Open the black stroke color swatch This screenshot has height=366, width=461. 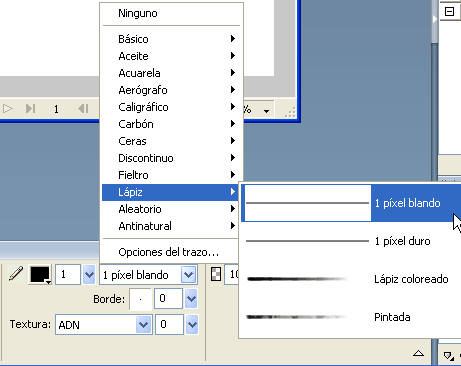[40, 275]
